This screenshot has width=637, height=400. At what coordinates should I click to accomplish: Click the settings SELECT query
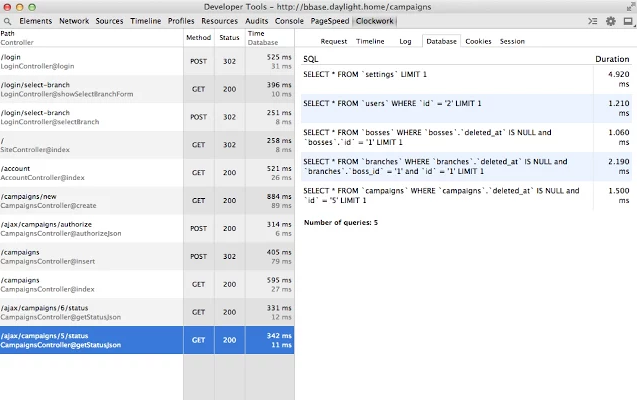point(365,74)
